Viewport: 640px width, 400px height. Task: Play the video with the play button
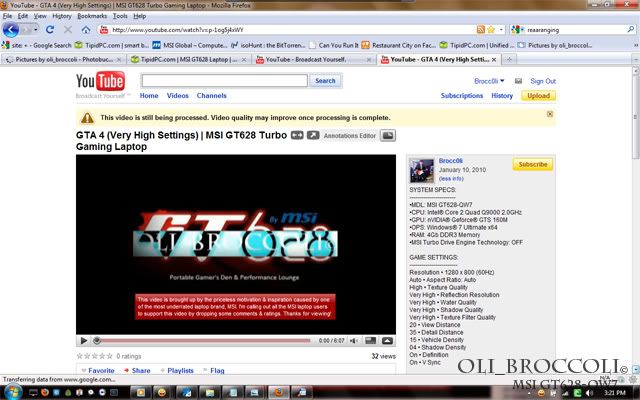84,340
